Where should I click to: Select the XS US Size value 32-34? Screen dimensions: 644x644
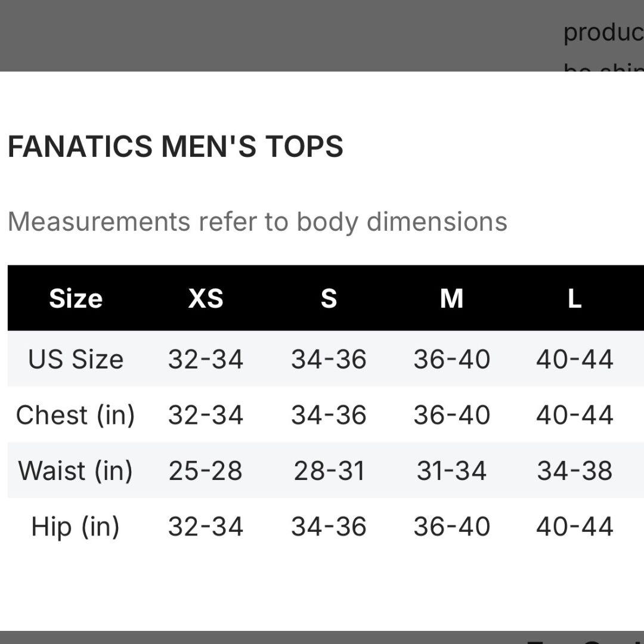[x=206, y=359]
